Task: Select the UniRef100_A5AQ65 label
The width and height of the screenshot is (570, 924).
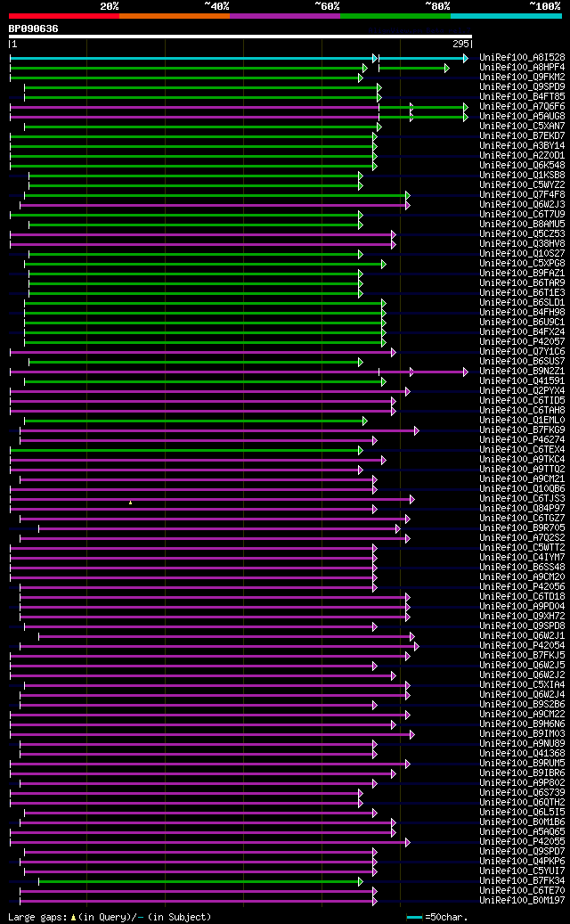Action: [522, 831]
